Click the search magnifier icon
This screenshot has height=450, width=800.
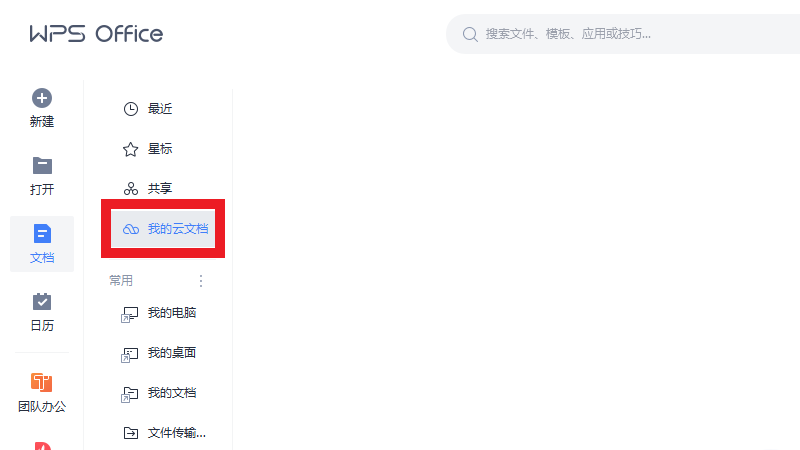tap(470, 34)
